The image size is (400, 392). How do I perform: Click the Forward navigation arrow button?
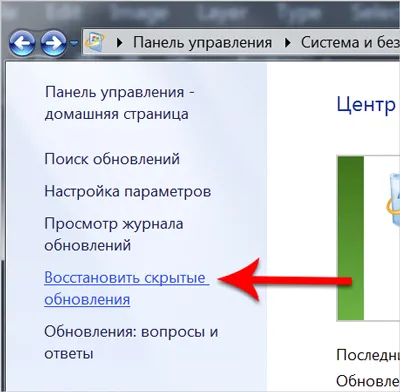click(x=53, y=43)
